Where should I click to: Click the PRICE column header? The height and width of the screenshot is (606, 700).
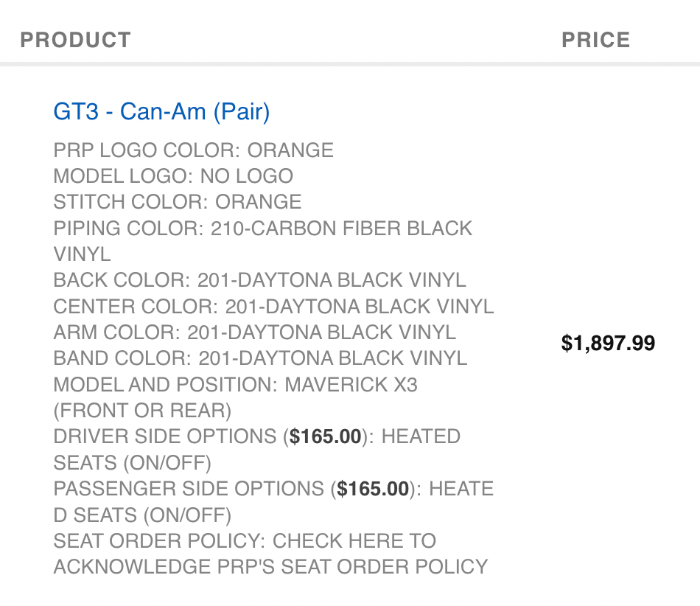point(596,40)
